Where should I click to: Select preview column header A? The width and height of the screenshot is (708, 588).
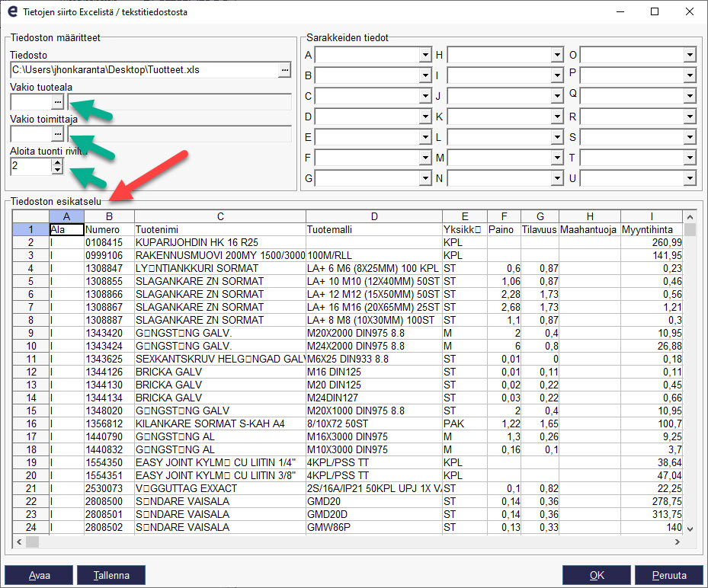click(66, 216)
